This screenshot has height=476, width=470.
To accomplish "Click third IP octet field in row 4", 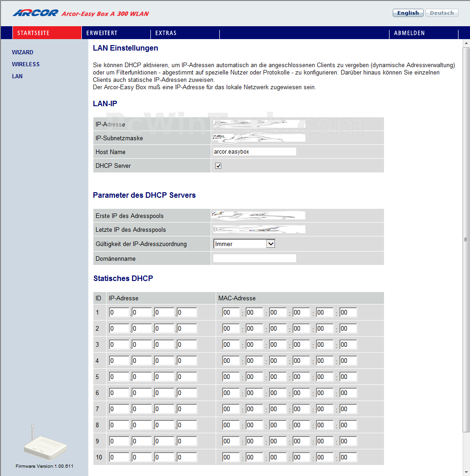I will [x=164, y=361].
